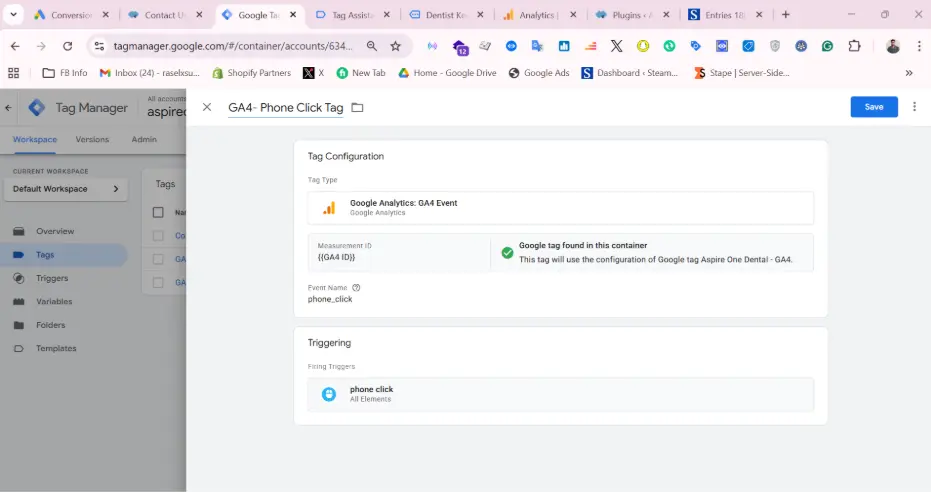The width and height of the screenshot is (931, 492).
Task: Open the FB Info bookmark folder
Action: coord(65,72)
